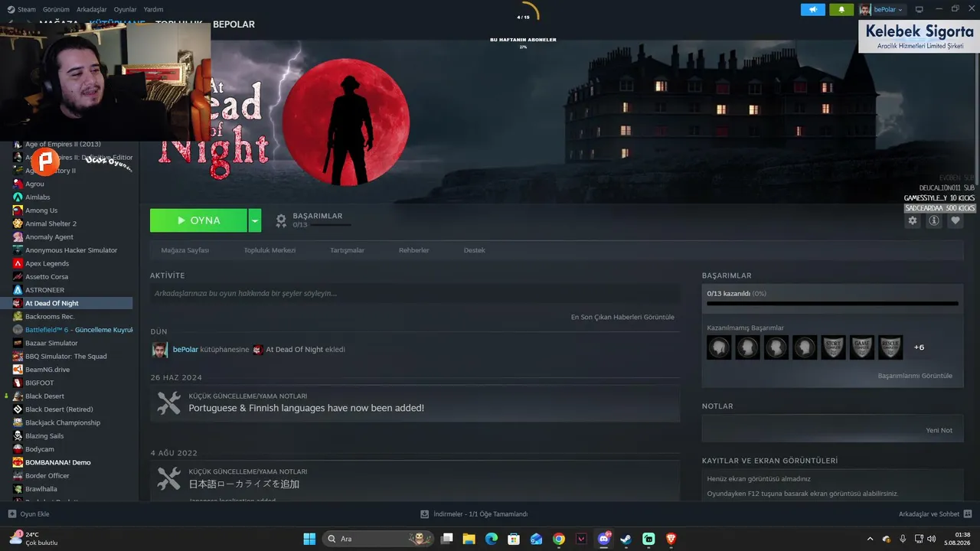The image size is (980, 551).
Task: Open the Topluluk Merkezi link
Action: [x=269, y=250]
